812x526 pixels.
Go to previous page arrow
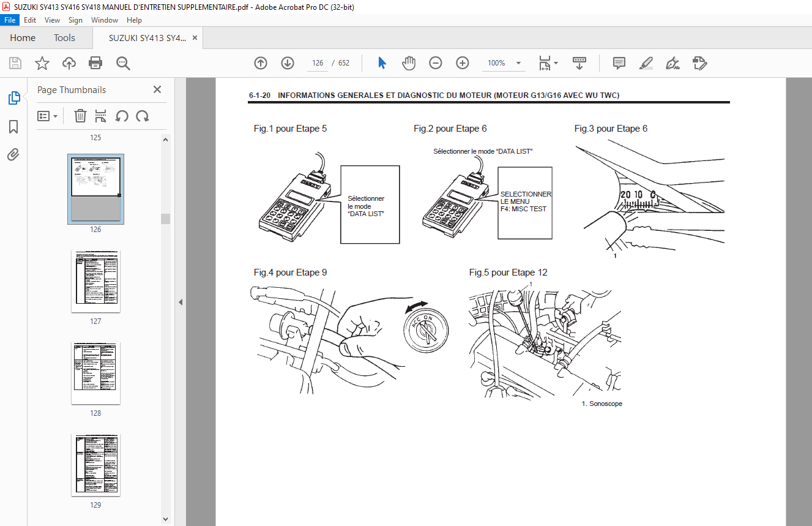261,63
